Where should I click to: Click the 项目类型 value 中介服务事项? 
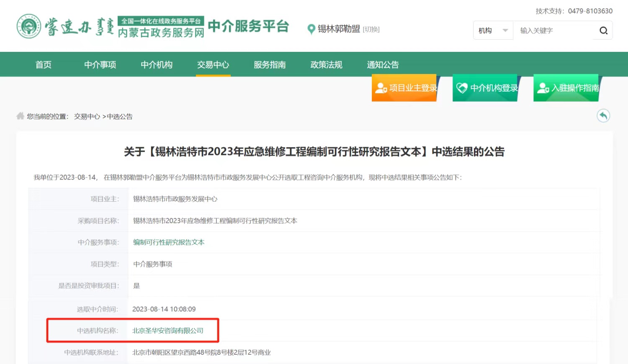(153, 264)
